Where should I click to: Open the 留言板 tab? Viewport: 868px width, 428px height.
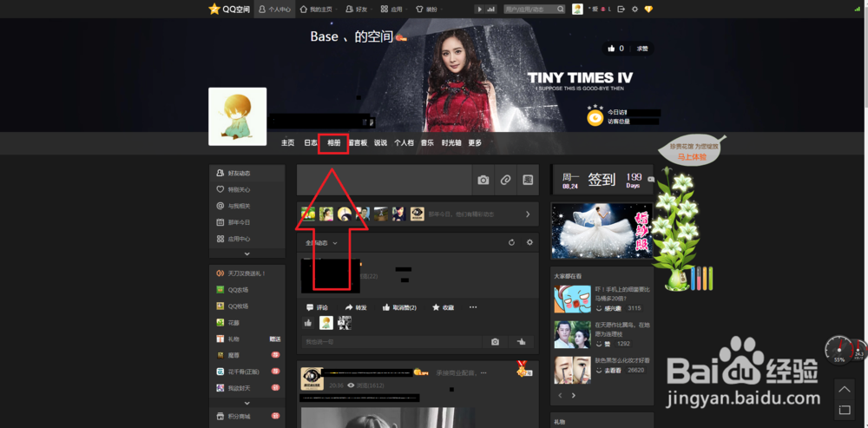358,143
